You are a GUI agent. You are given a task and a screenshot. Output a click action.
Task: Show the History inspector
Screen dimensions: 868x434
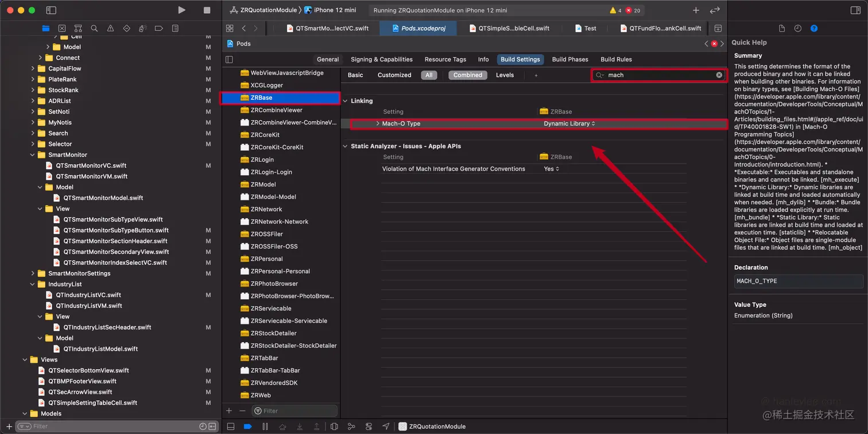[x=798, y=28]
